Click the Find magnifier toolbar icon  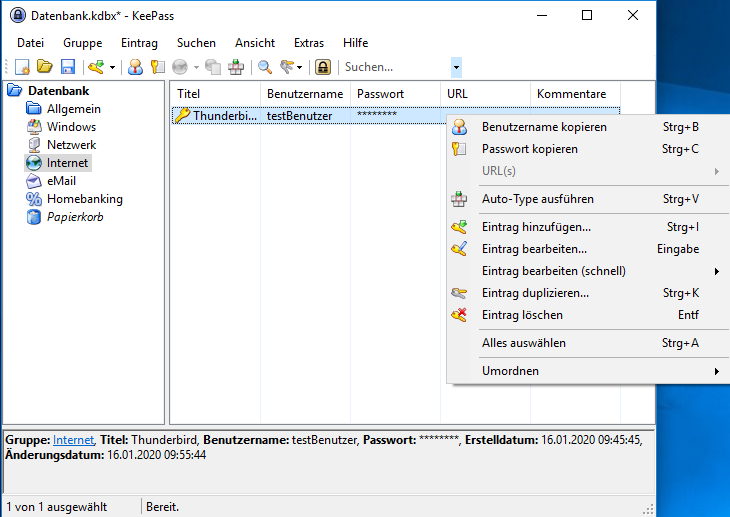click(265, 67)
